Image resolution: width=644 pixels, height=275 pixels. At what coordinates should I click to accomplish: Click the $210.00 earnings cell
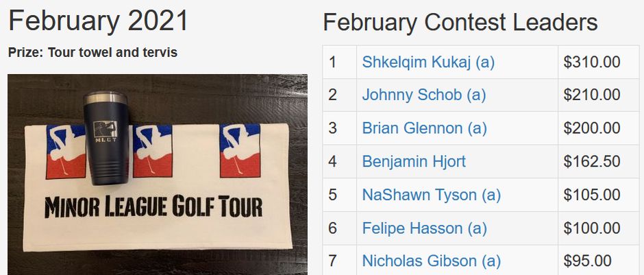tap(598, 95)
